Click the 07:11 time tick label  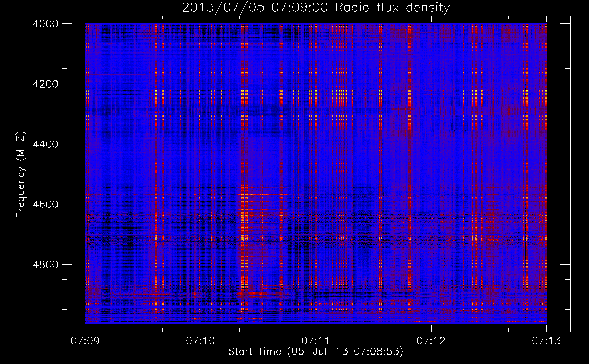coord(316,341)
